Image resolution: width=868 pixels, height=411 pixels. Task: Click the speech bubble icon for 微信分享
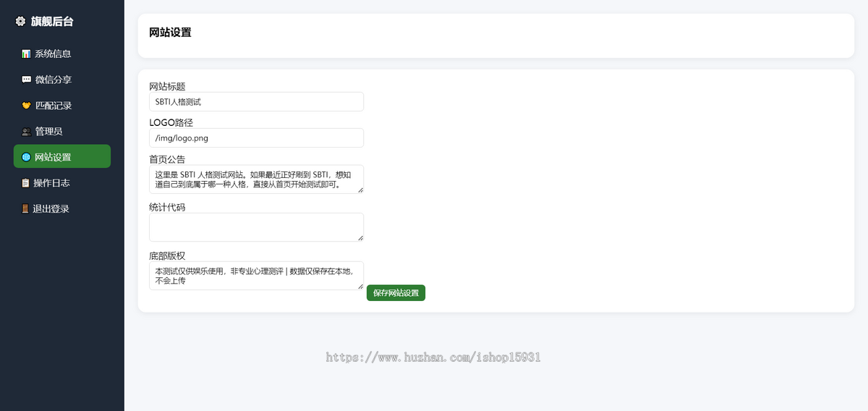26,80
